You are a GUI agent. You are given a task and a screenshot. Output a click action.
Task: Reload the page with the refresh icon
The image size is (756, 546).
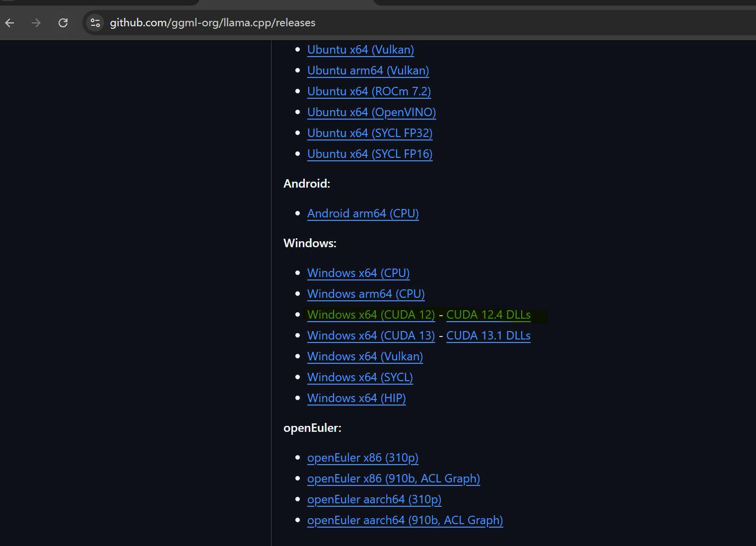[x=63, y=23]
